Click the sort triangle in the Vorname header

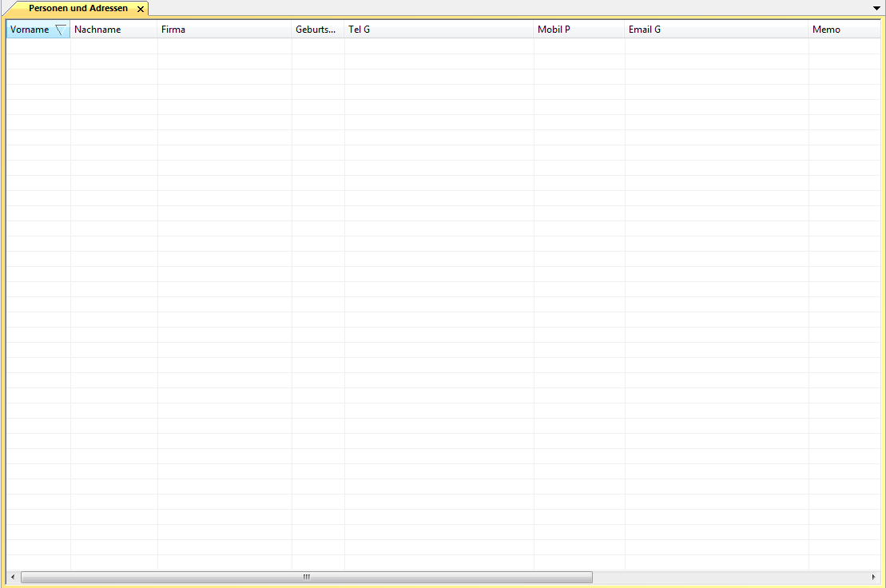pyautogui.click(x=60, y=30)
